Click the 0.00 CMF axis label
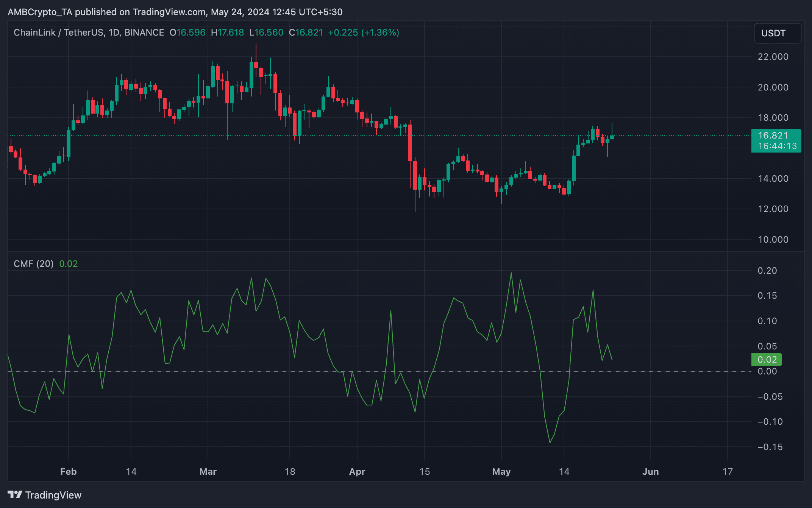 (767, 371)
